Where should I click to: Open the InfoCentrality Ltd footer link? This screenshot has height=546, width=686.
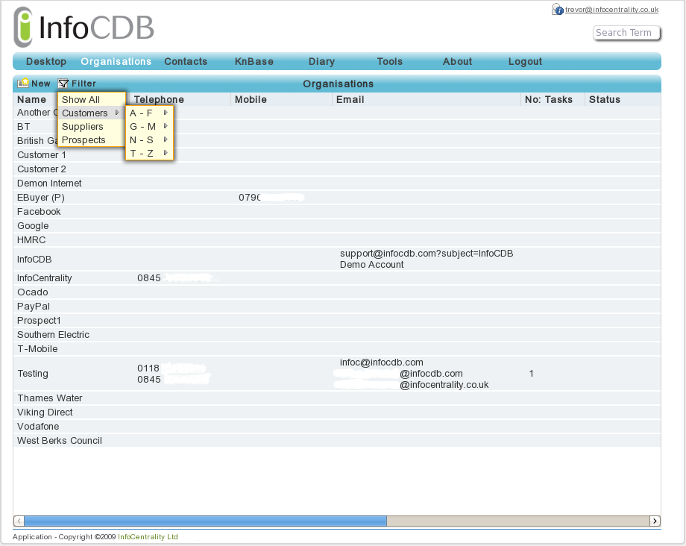pos(148,537)
